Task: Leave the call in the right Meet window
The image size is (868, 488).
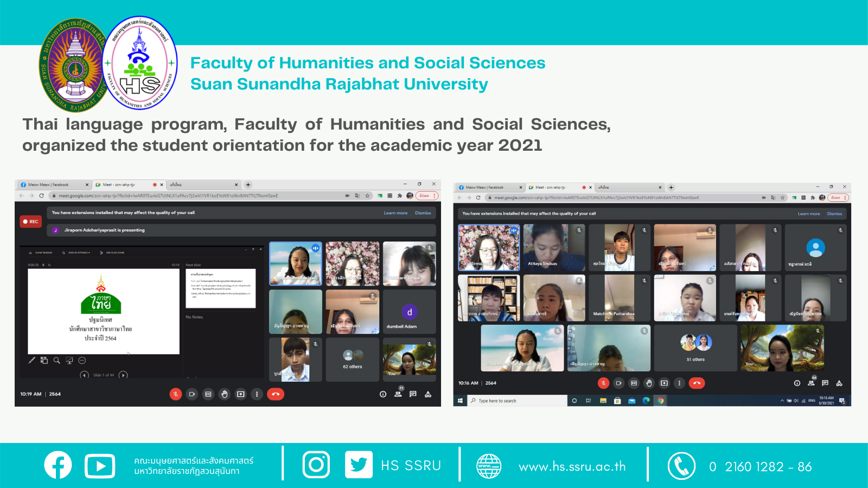Action: (697, 383)
